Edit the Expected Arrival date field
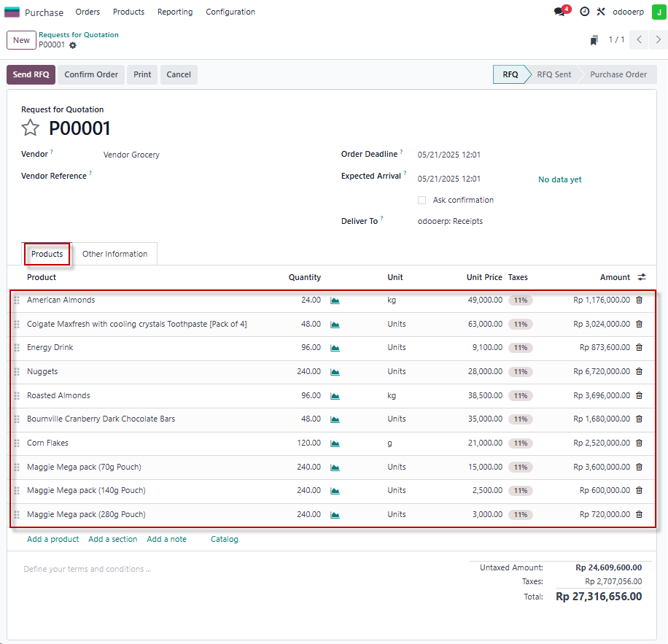The height and width of the screenshot is (644, 668). [448, 179]
